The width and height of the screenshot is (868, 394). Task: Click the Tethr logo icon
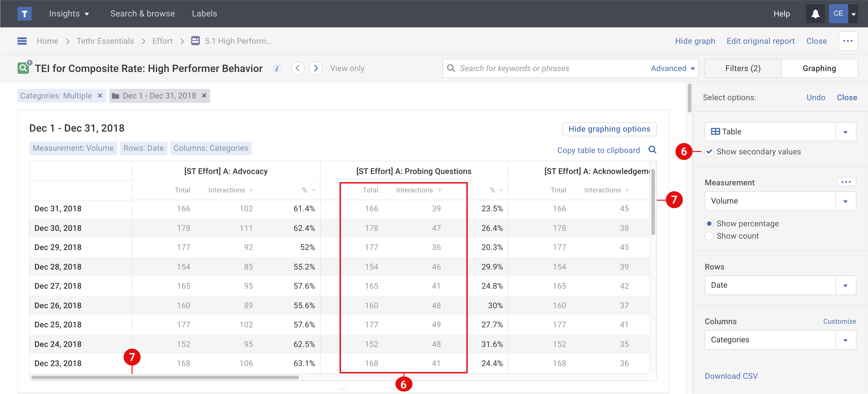click(24, 14)
